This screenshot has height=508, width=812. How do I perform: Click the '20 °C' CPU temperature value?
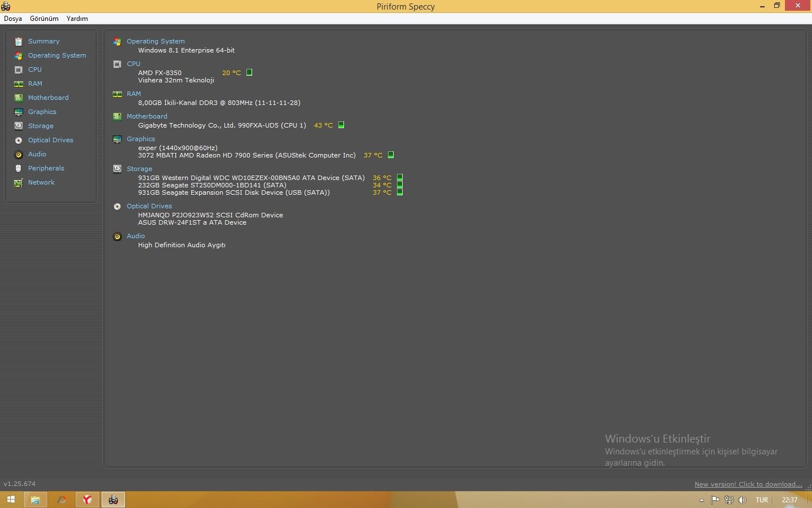point(231,73)
